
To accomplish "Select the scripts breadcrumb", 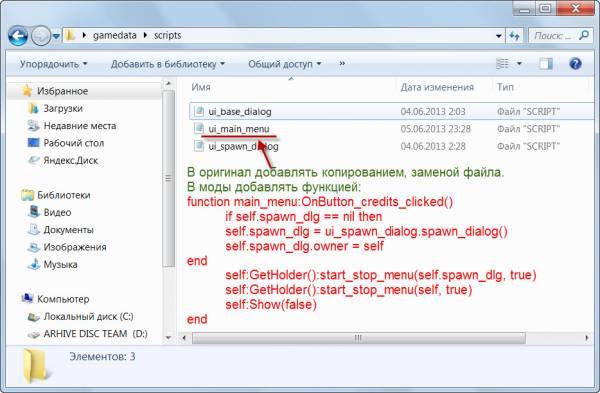I will (x=168, y=36).
